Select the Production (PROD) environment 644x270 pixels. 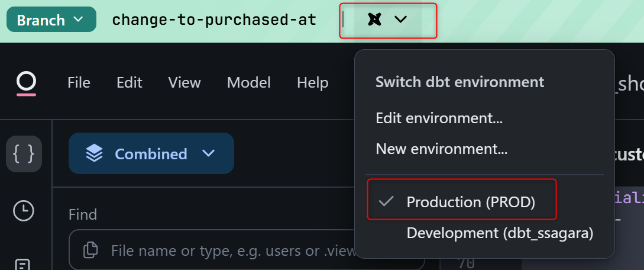(470, 202)
